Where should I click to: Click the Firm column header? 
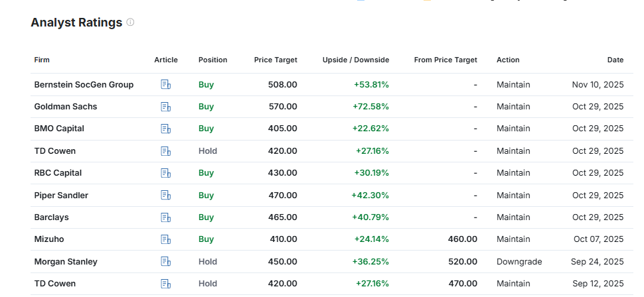pos(42,60)
